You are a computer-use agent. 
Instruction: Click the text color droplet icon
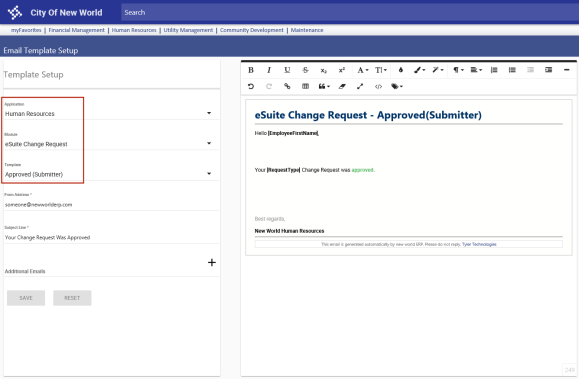[x=401, y=70]
